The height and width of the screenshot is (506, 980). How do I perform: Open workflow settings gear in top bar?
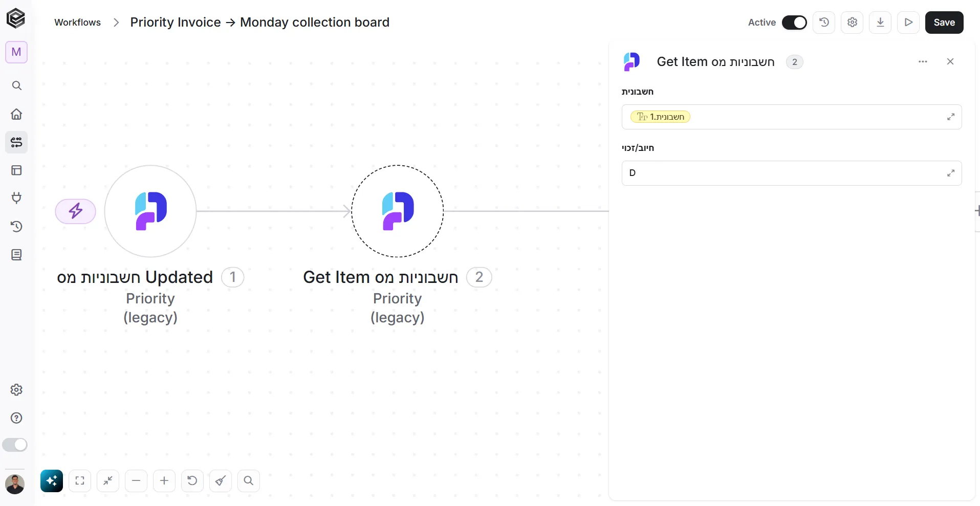852,23
